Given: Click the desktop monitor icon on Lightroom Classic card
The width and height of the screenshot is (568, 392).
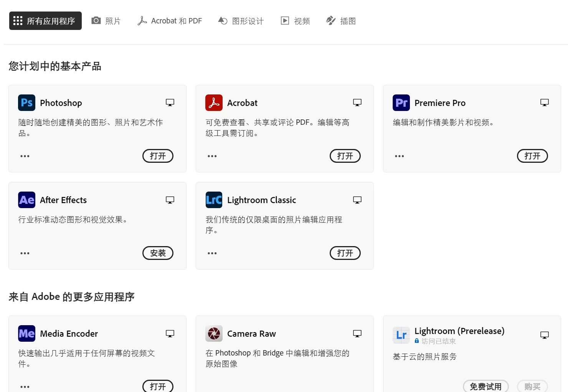Looking at the screenshot, I should pos(357,200).
